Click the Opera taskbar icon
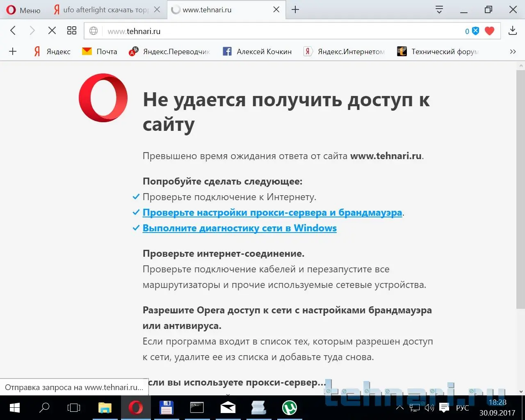This screenshot has height=420, width=525. [x=136, y=408]
